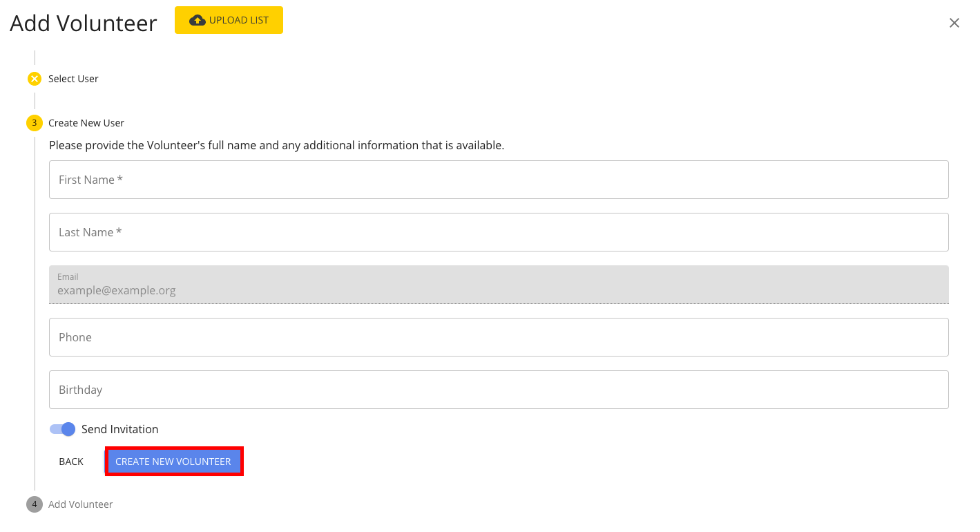980x532 pixels.
Task: Select the Create New User step label
Action: (x=86, y=123)
